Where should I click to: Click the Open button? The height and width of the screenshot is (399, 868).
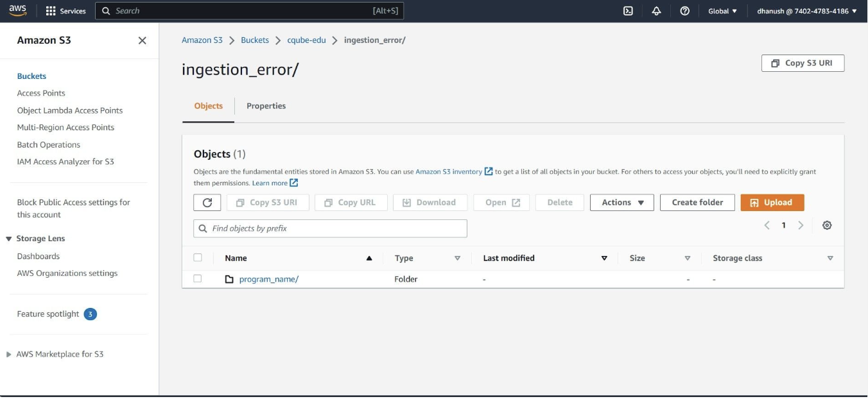click(x=501, y=203)
